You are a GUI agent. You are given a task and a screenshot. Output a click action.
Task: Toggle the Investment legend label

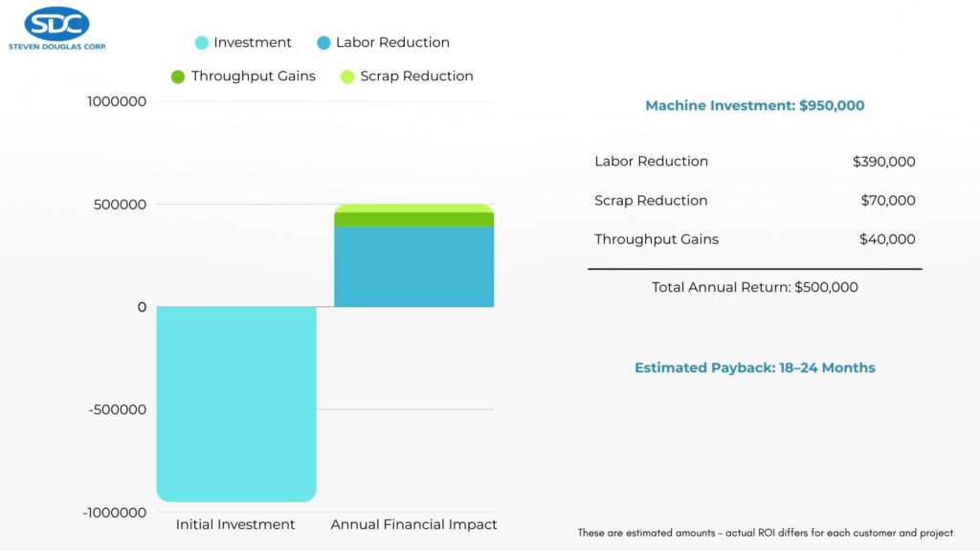click(253, 43)
